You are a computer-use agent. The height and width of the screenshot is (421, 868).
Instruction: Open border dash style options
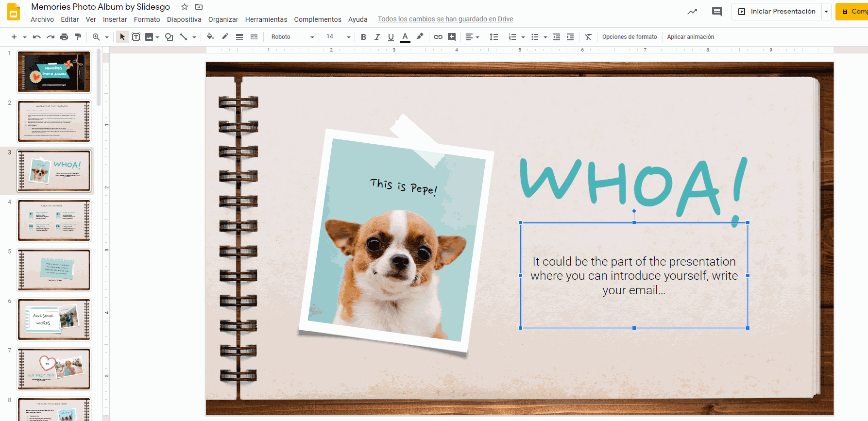point(254,37)
